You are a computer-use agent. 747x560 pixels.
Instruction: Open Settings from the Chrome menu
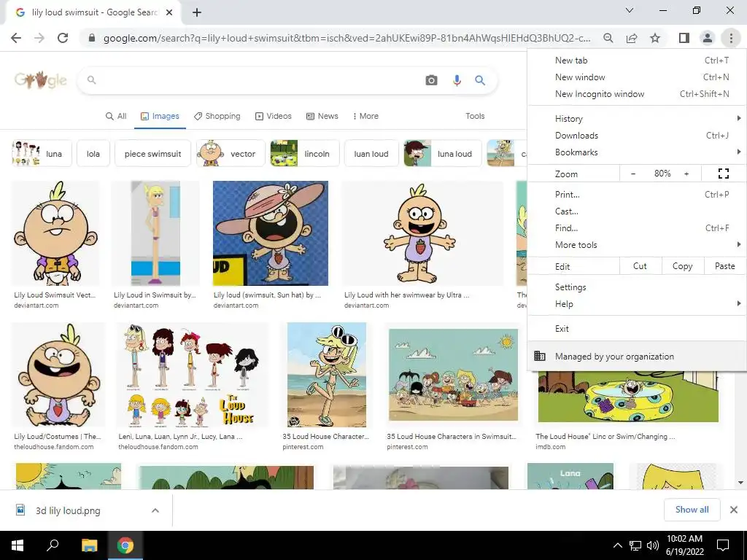637,287
